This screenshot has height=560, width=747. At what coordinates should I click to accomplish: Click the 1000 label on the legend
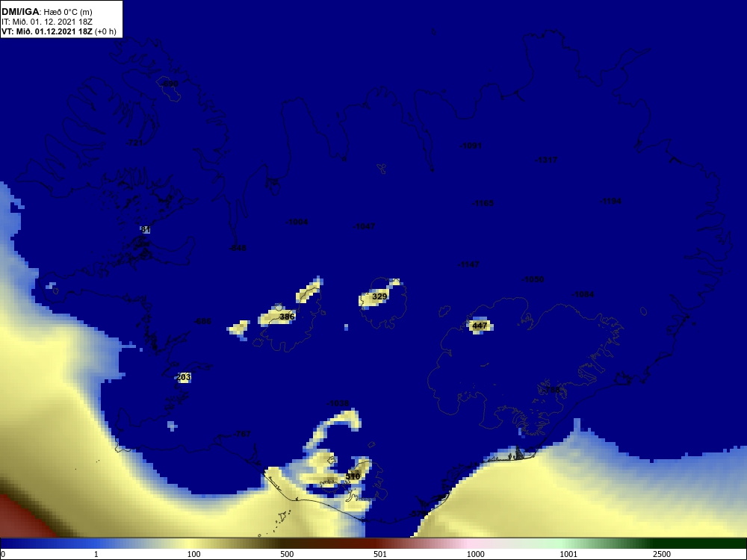pos(475,554)
